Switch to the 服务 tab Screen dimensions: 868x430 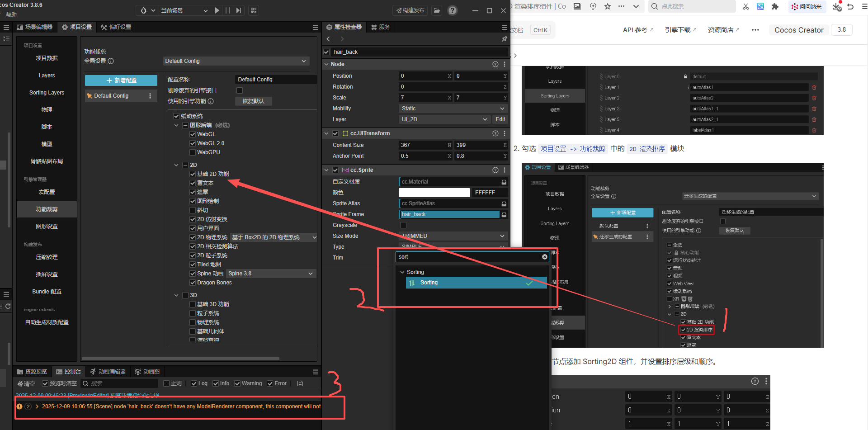[x=381, y=27]
